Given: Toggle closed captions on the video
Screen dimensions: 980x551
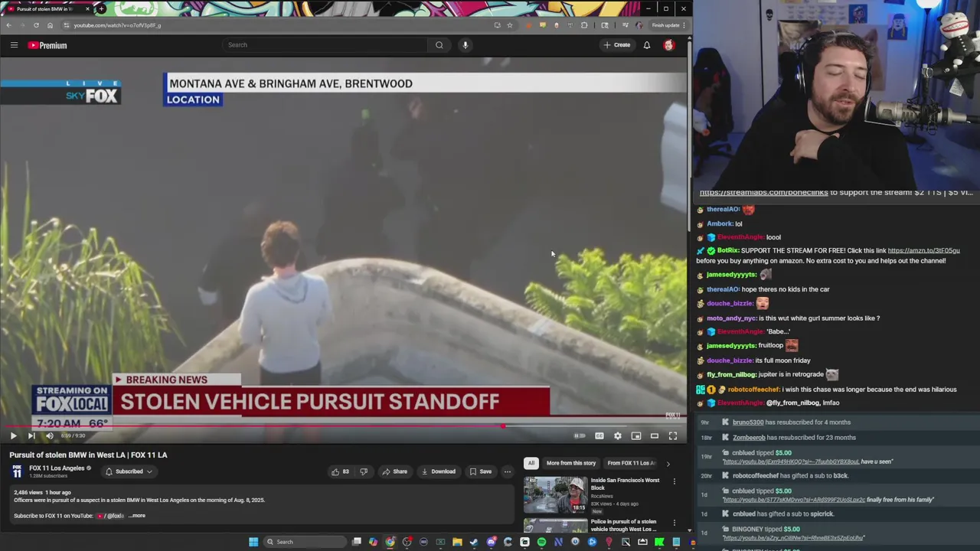Looking at the screenshot, I should (x=599, y=435).
